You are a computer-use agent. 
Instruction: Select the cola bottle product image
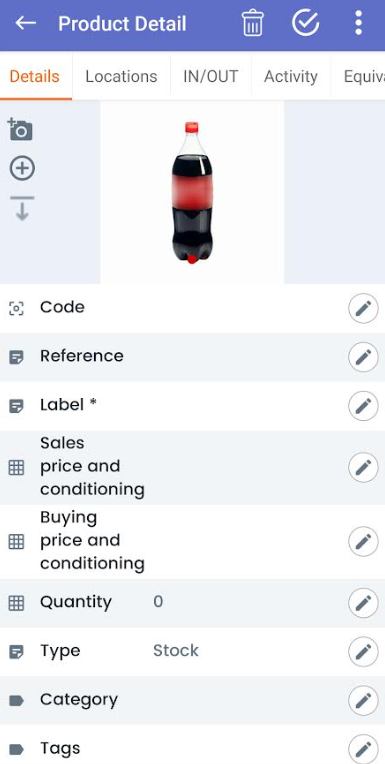point(192,192)
